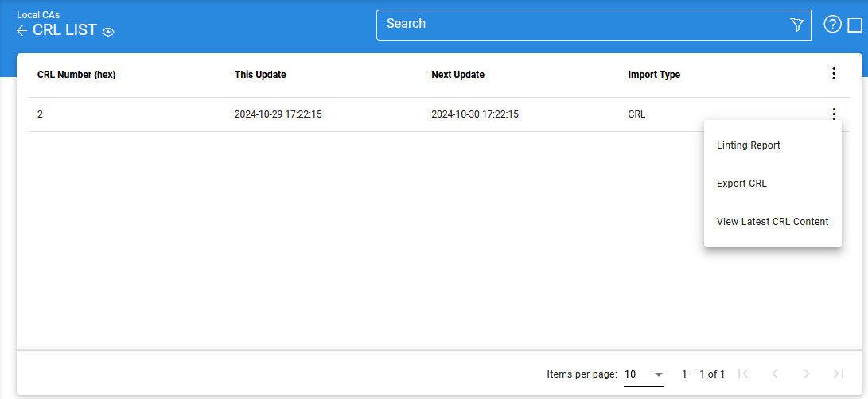Jump to the last page of results
The width and height of the screenshot is (868, 399).
(838, 374)
